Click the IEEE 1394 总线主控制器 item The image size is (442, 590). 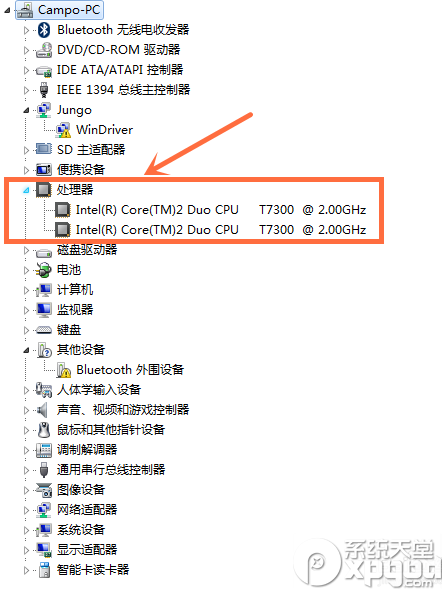click(123, 90)
